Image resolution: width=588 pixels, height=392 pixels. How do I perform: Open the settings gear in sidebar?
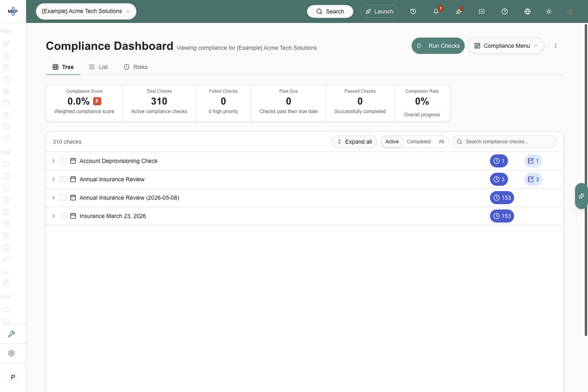point(11,353)
